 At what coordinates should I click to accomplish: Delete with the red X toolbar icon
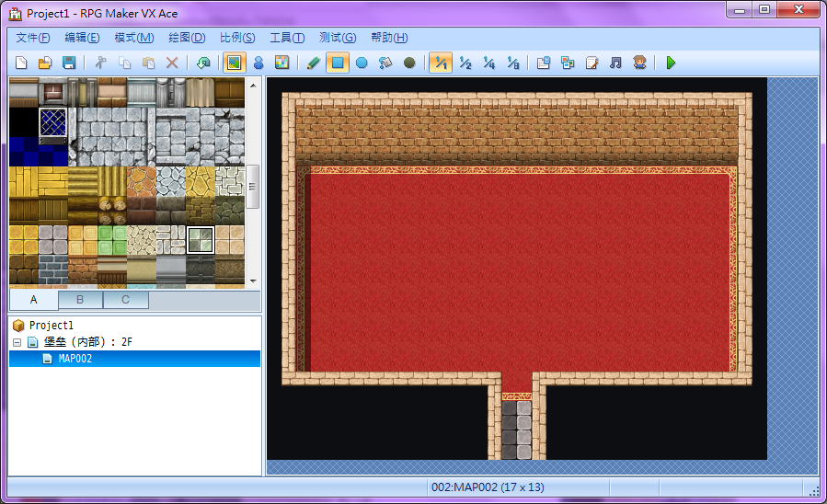172,63
